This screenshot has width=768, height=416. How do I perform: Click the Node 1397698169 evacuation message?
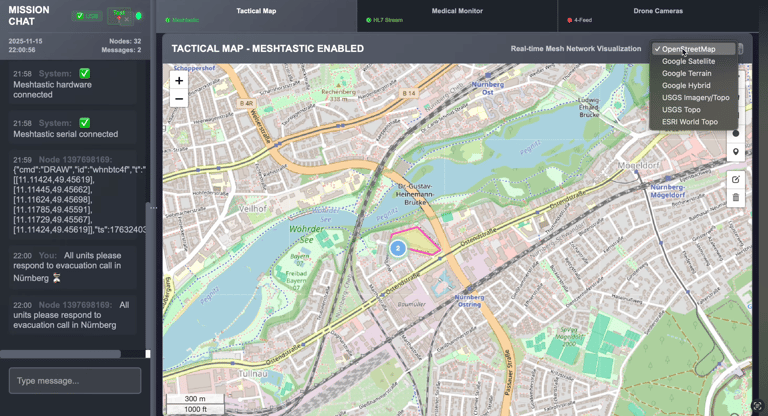[x=72, y=315]
